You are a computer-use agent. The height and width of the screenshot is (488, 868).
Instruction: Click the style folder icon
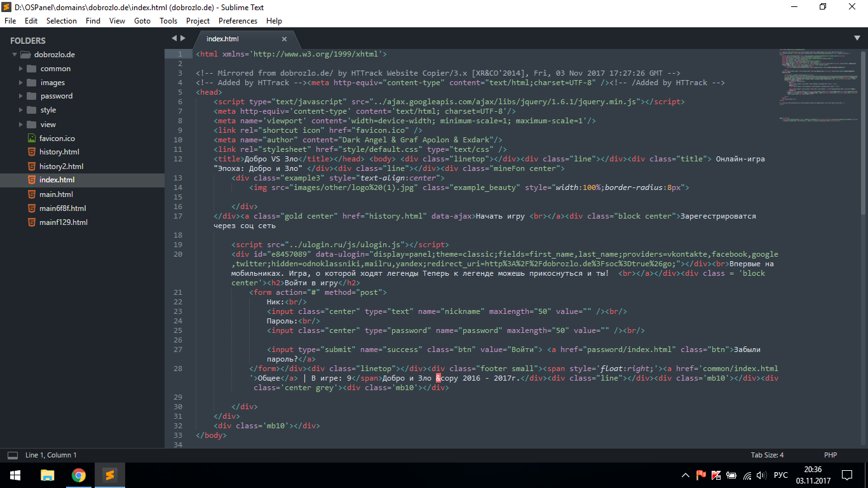pyautogui.click(x=31, y=110)
